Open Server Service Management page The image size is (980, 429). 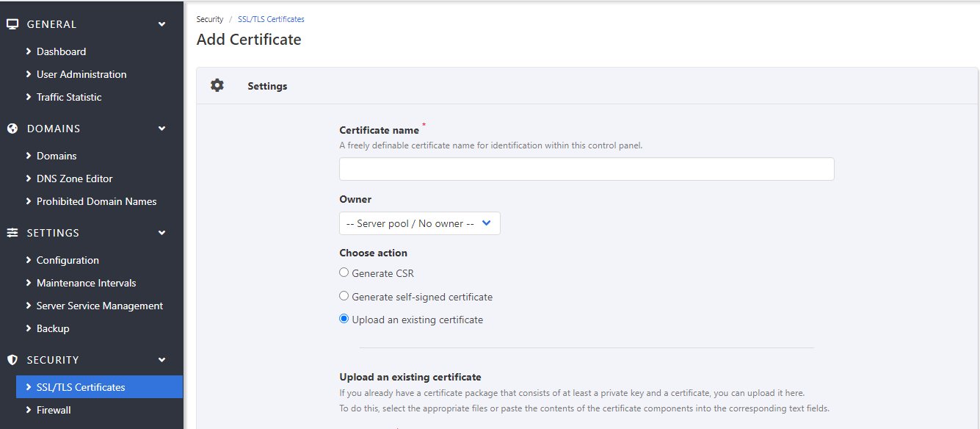(x=99, y=306)
